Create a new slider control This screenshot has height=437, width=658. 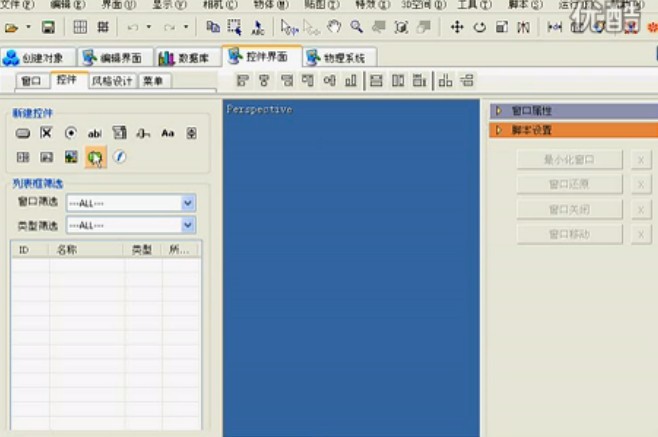click(x=143, y=133)
